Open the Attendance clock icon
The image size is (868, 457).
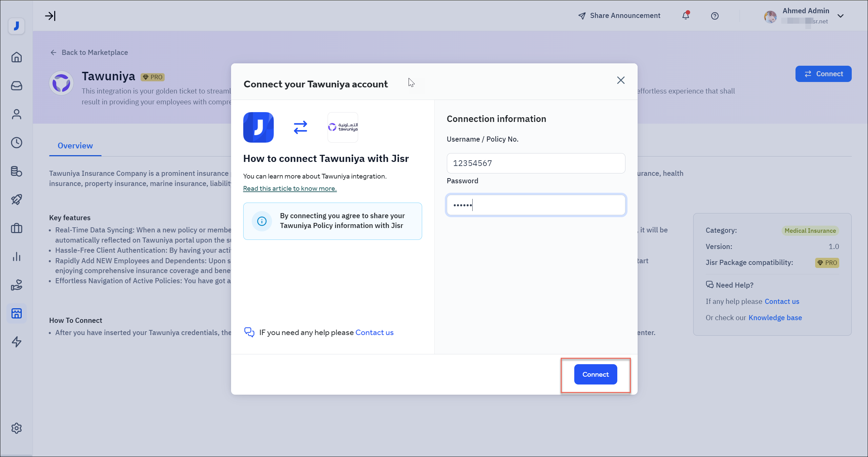(x=16, y=143)
